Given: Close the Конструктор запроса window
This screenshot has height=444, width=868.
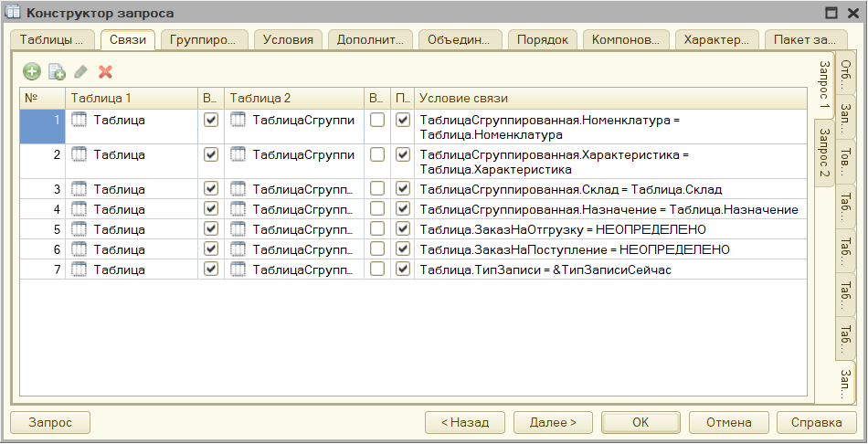Looking at the screenshot, I should pyautogui.click(x=853, y=14).
